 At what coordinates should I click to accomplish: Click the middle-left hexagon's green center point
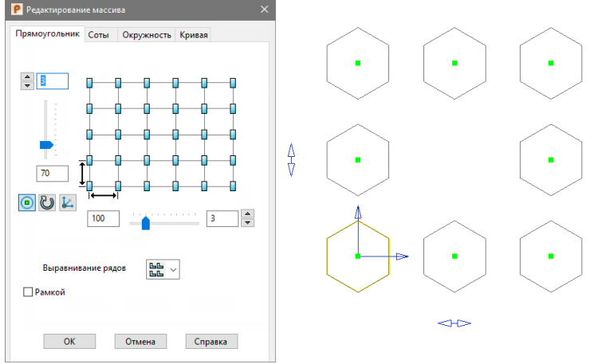click(x=358, y=160)
